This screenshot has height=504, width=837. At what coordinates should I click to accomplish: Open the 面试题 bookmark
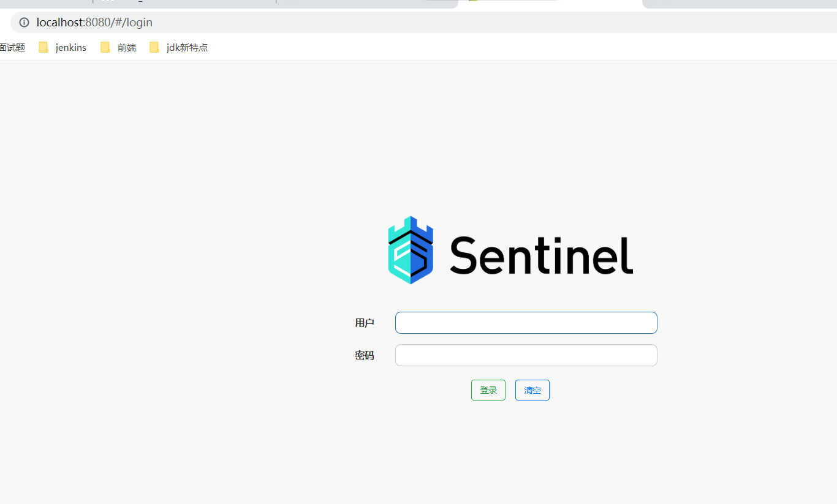pos(12,47)
